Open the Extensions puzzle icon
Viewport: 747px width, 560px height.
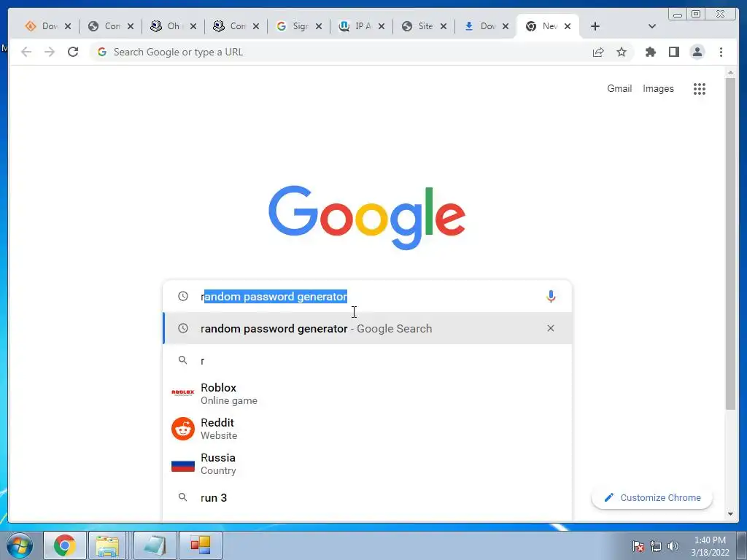[650, 52]
